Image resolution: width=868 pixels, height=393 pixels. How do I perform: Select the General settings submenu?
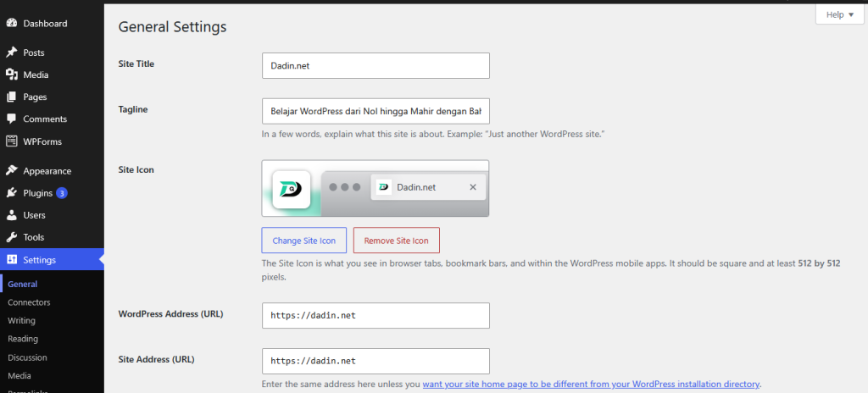tap(23, 284)
